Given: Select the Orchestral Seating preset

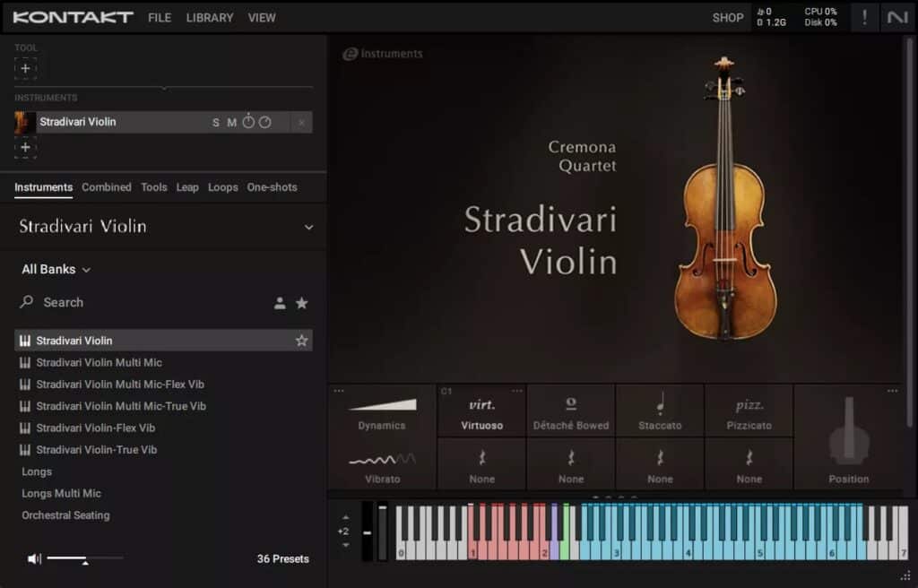Looking at the screenshot, I should 67,515.
